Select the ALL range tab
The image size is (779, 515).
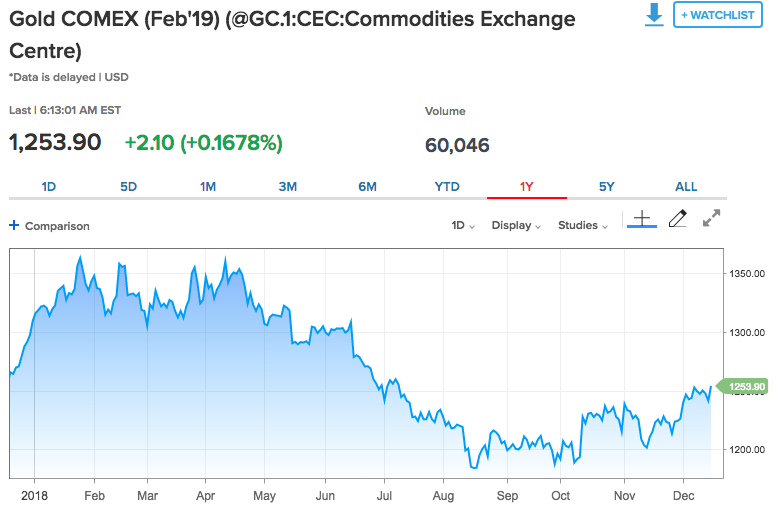(x=686, y=187)
